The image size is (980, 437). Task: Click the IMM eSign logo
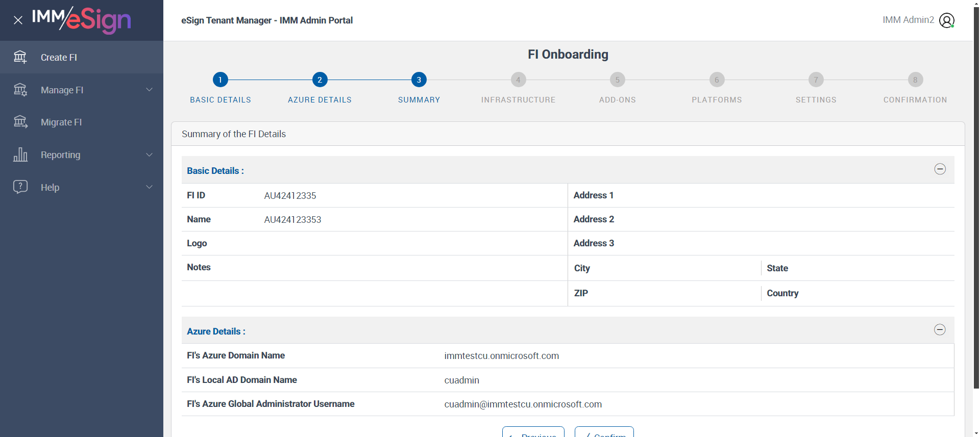[82, 20]
